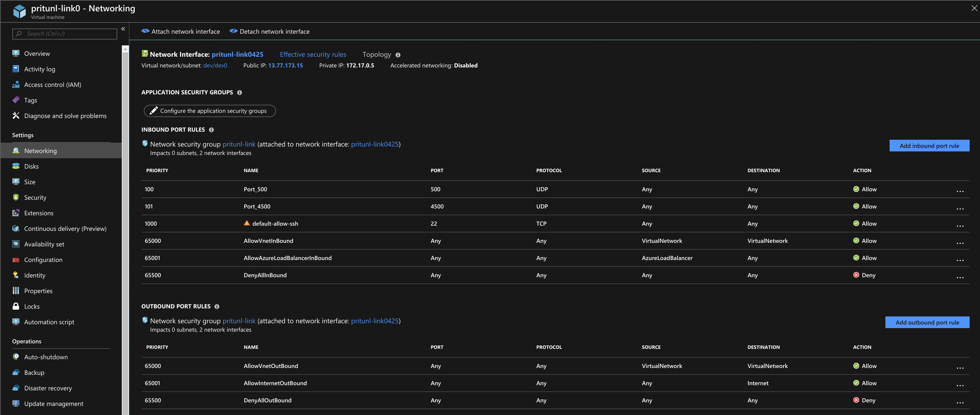
Task: Click Outbound Port Rules info icon
Action: (x=217, y=306)
